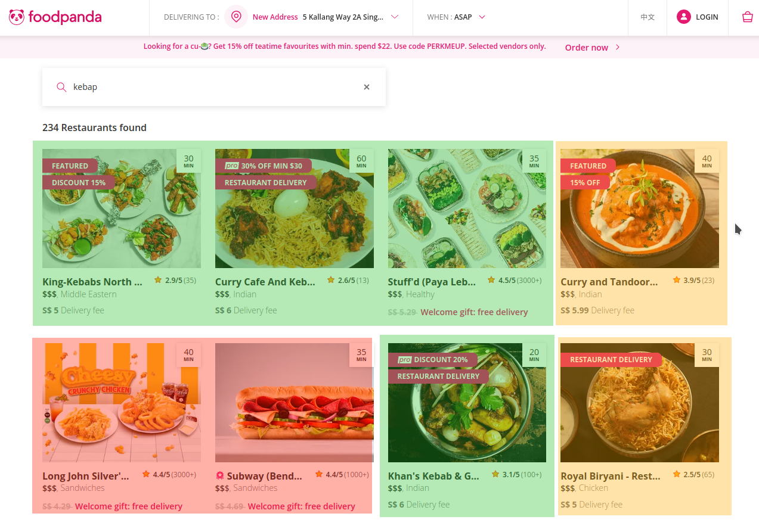
Task: Click the star icon for Long John Silver's
Action: (x=146, y=474)
